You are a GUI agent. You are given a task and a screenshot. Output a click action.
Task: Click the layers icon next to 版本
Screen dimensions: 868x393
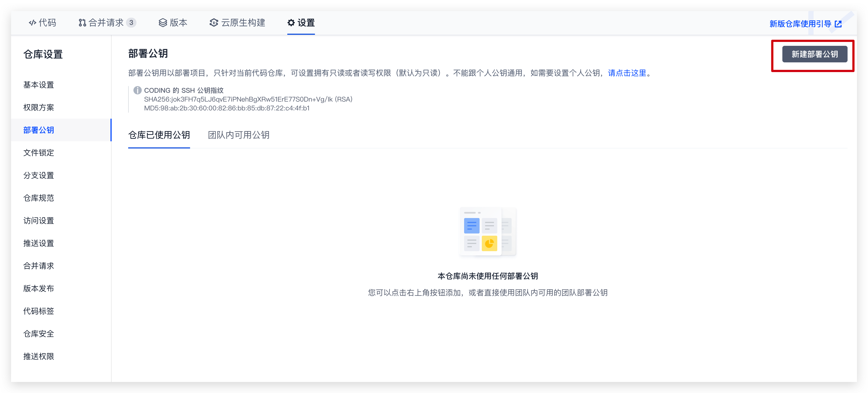coord(163,23)
